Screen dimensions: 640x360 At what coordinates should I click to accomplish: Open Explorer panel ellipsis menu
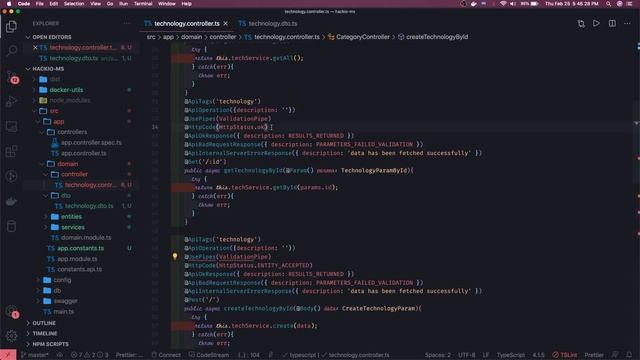[x=127, y=23]
